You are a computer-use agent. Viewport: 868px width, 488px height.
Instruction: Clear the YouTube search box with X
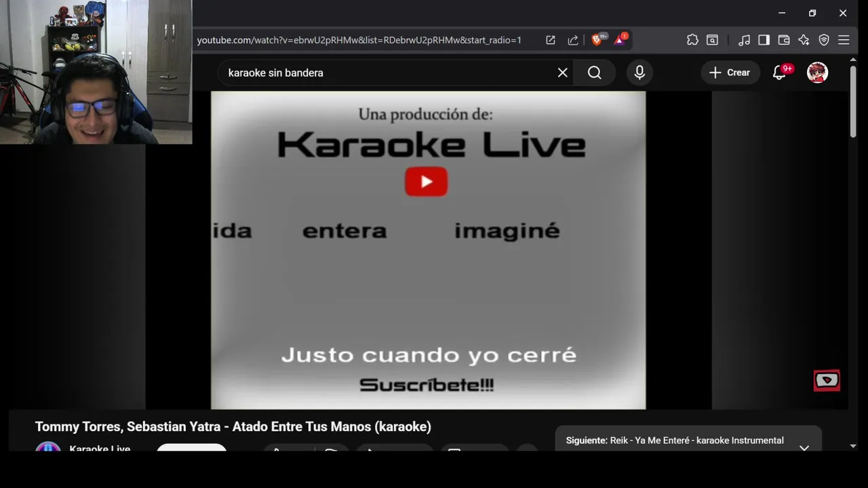pos(563,73)
